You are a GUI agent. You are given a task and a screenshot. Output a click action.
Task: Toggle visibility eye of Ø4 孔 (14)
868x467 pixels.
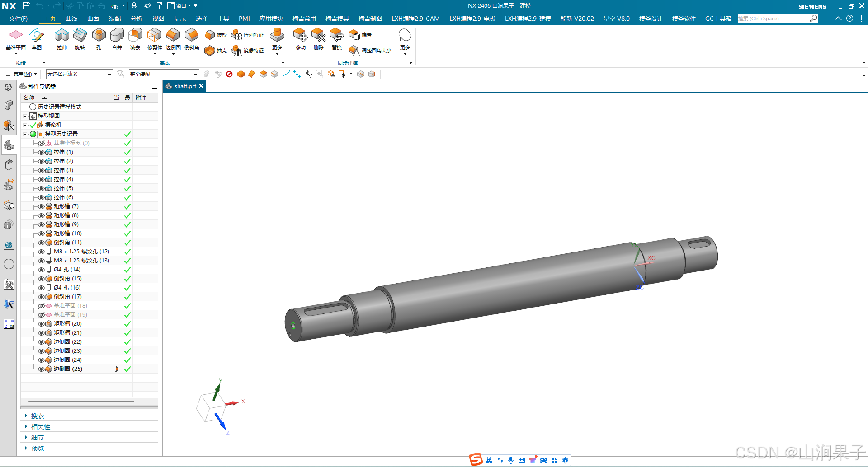[x=41, y=270]
